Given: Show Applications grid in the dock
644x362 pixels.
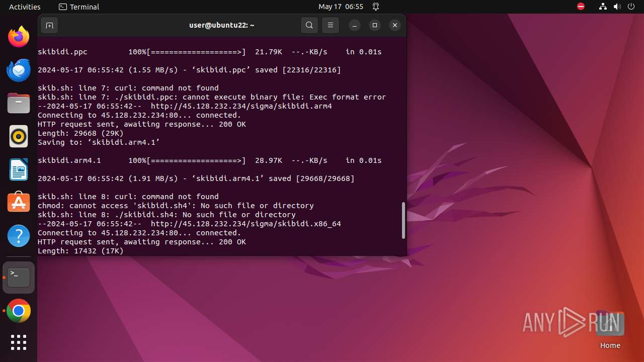Looking at the screenshot, I should coord(19,342).
